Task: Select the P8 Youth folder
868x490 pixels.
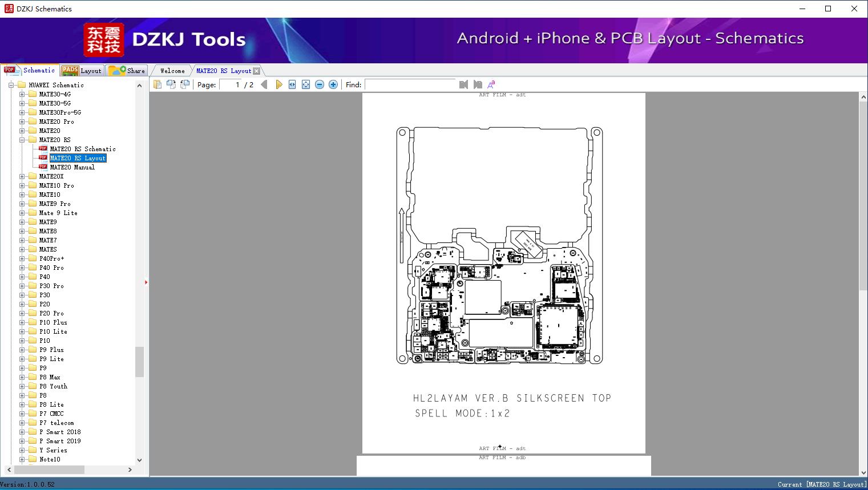Action: tap(53, 386)
